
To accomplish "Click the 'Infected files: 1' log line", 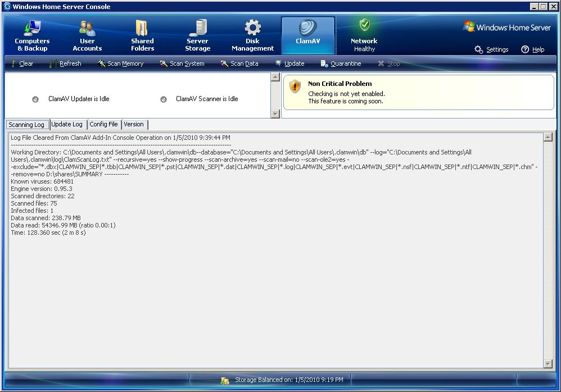I will pyautogui.click(x=32, y=211).
